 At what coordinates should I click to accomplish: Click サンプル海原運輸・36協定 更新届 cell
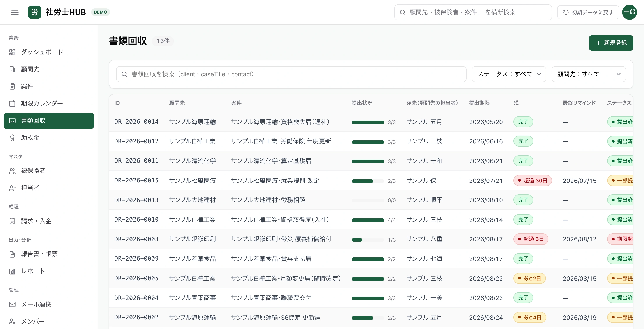[276, 317]
